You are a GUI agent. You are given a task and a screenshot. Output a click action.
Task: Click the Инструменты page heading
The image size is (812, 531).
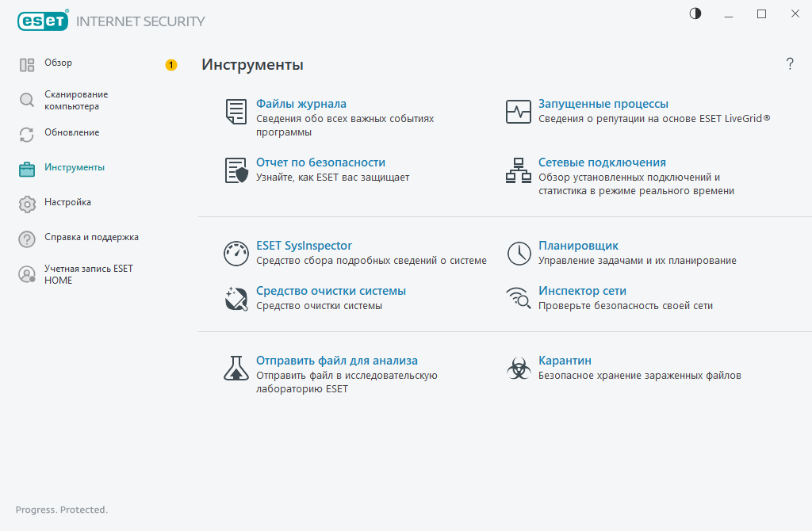point(252,65)
